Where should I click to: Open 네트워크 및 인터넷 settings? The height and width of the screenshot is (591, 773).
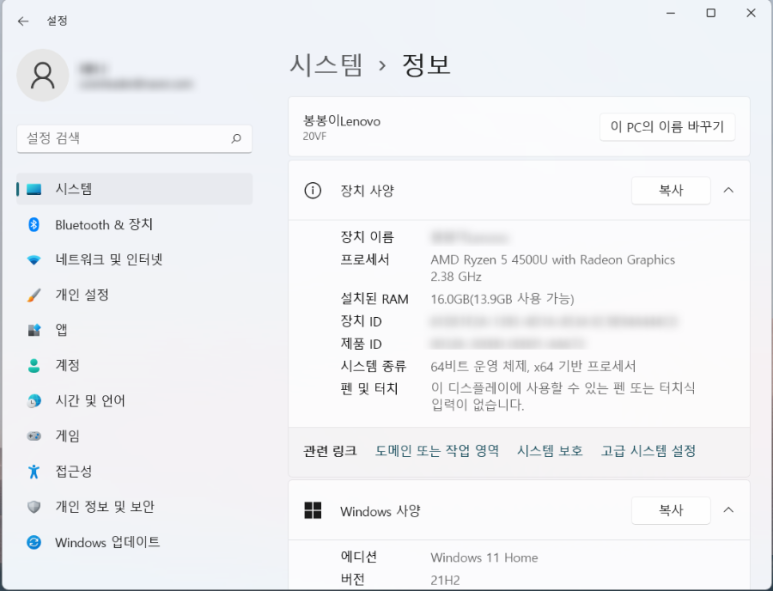tap(109, 260)
